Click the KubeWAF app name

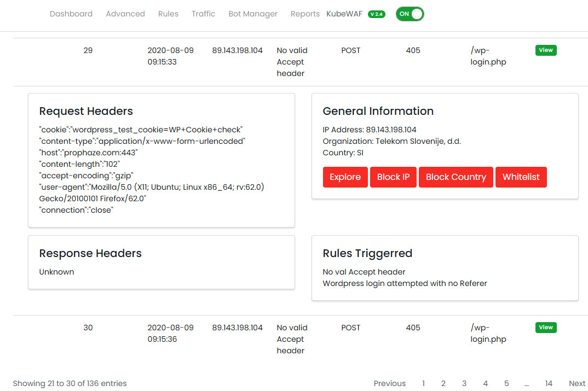(344, 14)
